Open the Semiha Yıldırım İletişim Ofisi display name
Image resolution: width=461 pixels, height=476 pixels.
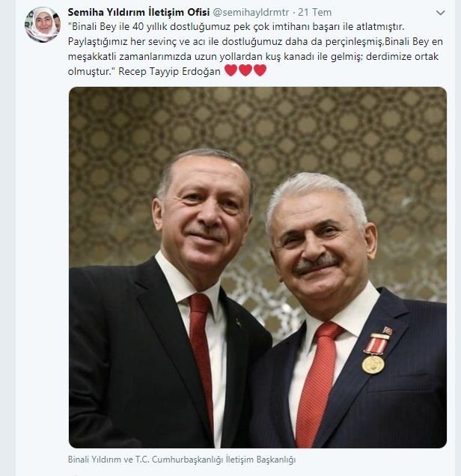[138, 13]
